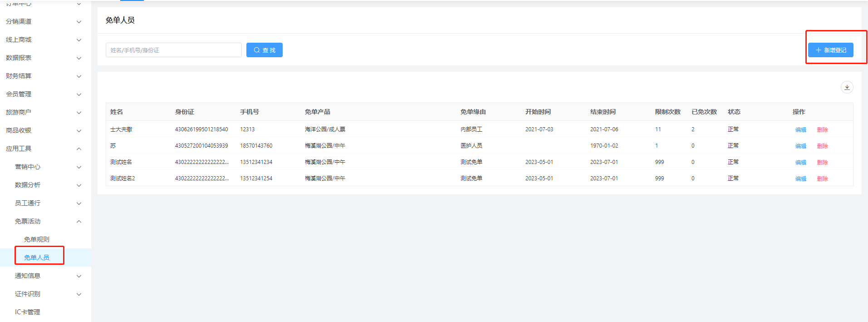The height and width of the screenshot is (322, 868).
Task: Click the 新增登记 add registration button
Action: click(x=830, y=50)
